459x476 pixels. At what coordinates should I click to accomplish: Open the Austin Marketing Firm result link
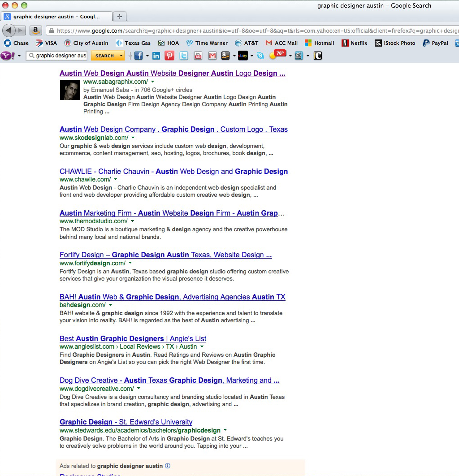[x=172, y=213]
